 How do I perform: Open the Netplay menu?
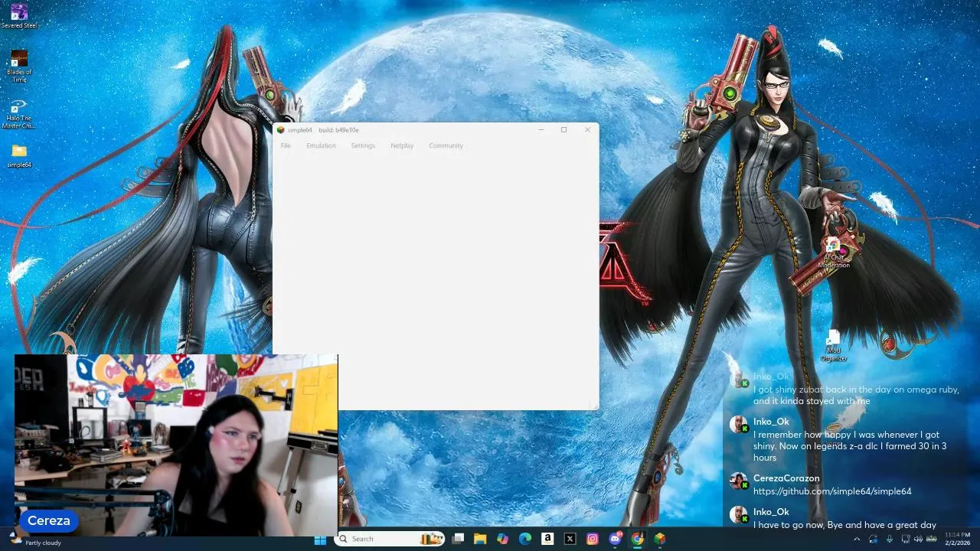pos(402,145)
